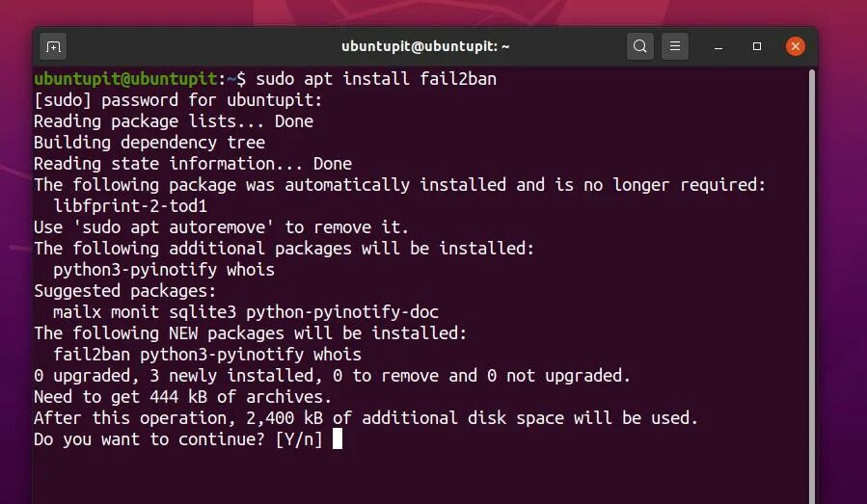This screenshot has height=504, width=867.
Task: Click the 'Reading package lists... Done' line
Action: point(174,121)
